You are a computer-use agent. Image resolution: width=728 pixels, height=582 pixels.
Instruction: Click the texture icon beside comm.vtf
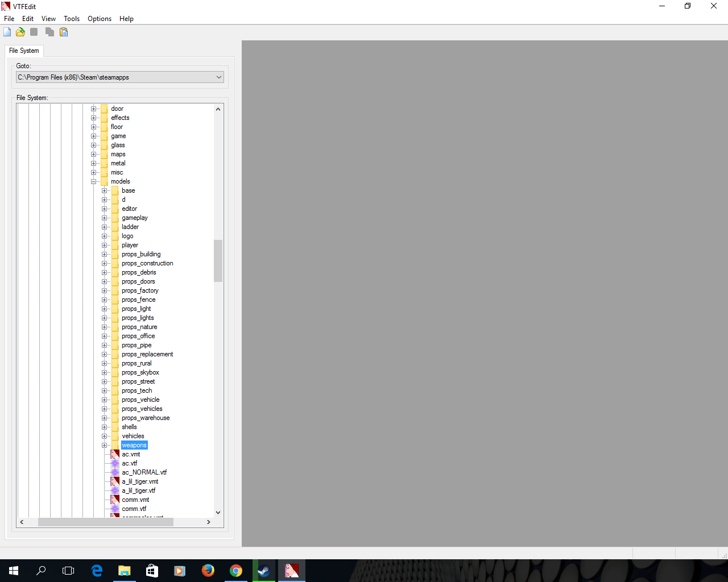(x=115, y=509)
